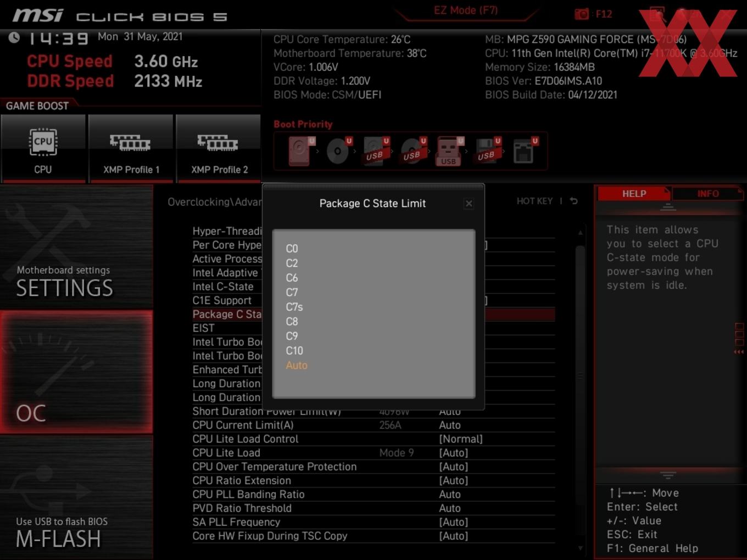Select the USB optical disc boot icon
The height and width of the screenshot is (560, 747).
[413, 151]
